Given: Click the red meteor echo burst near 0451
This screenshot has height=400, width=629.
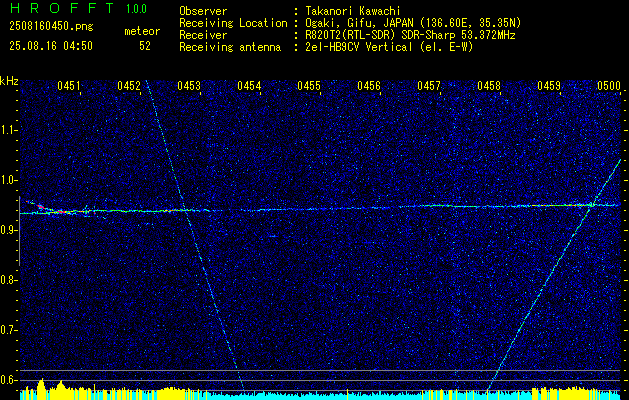Looking at the screenshot, I should click(46, 208).
